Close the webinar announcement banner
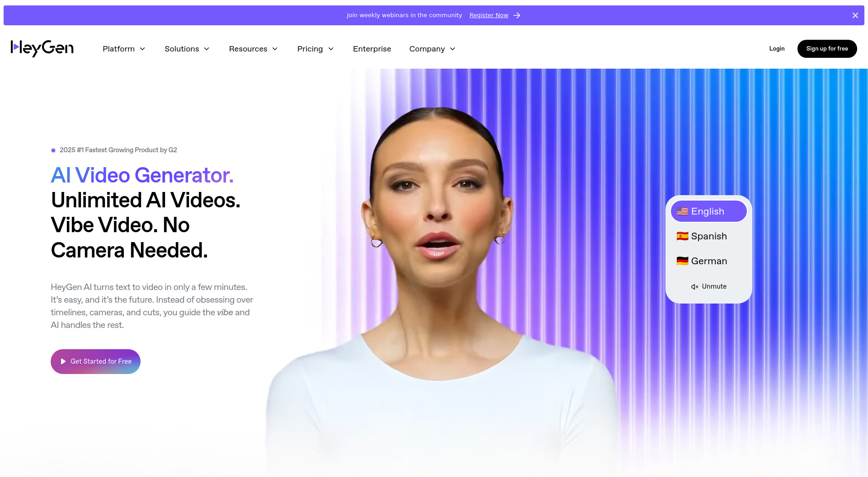Image resolution: width=868 pixels, height=477 pixels. [x=855, y=15]
